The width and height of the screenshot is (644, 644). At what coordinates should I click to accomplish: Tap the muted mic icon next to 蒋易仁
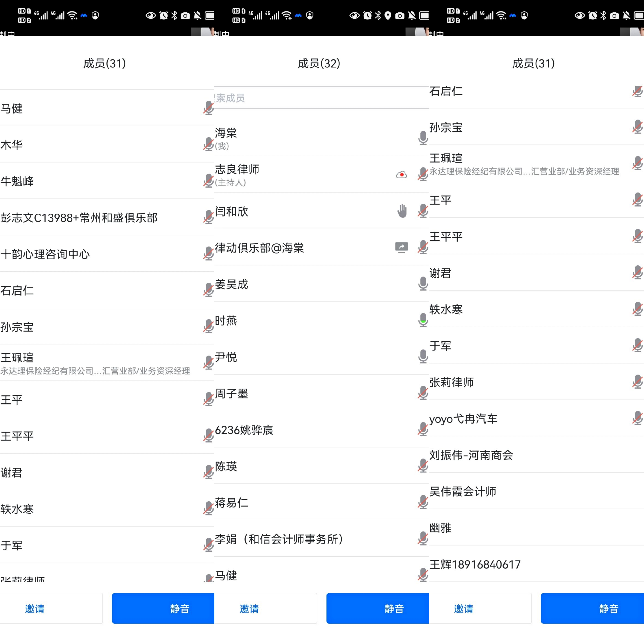(x=423, y=502)
